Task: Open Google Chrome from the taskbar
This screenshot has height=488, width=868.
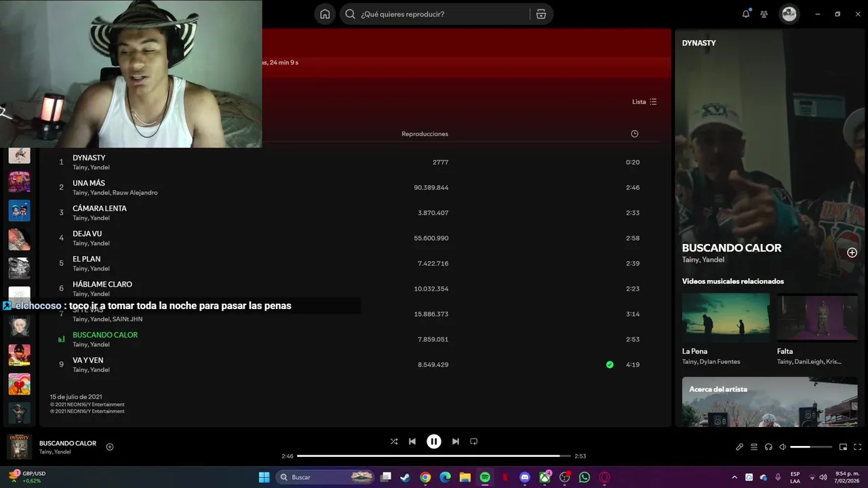Action: (x=425, y=477)
